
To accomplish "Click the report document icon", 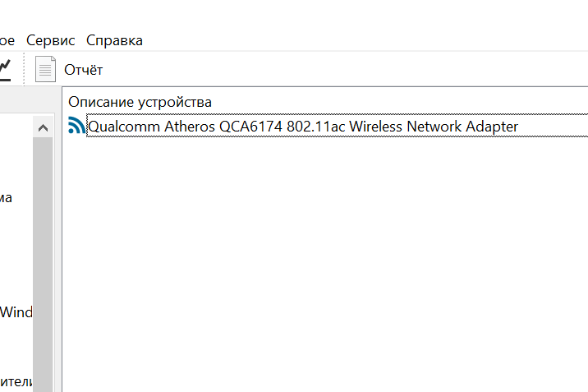I will click(x=45, y=69).
